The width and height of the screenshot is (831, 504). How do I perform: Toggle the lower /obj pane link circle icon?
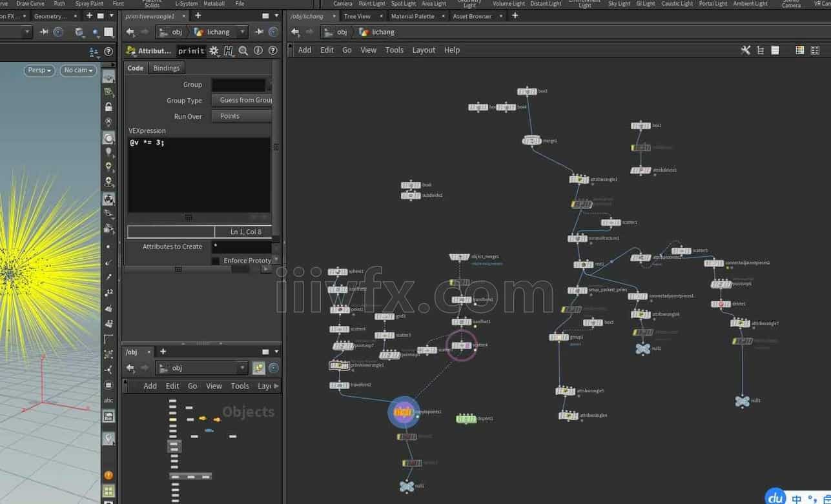coord(274,368)
